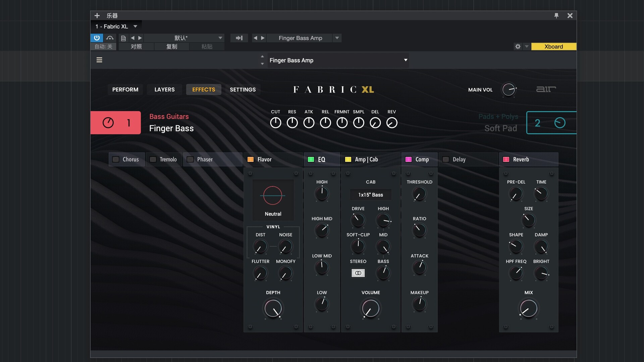Click the preset file page icon
The height and width of the screenshot is (362, 644).
click(123, 38)
